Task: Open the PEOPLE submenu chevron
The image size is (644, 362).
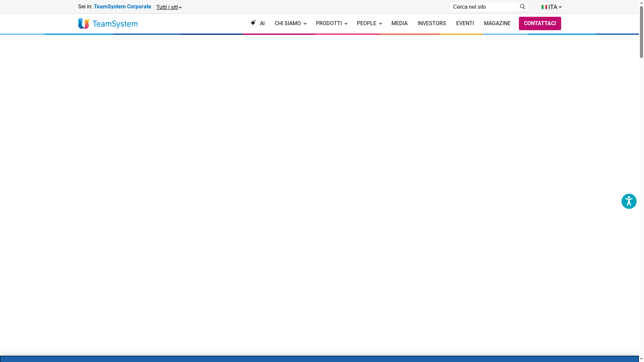Action: [x=380, y=24]
